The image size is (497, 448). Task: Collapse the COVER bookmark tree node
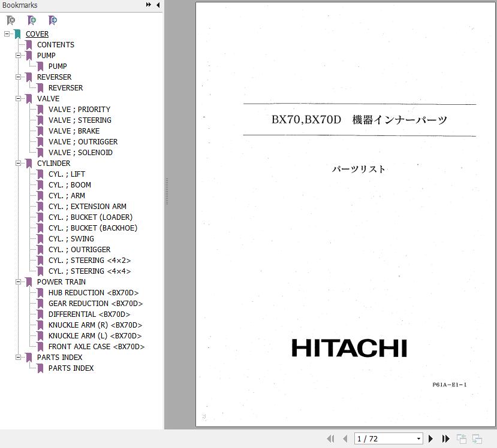[7, 34]
